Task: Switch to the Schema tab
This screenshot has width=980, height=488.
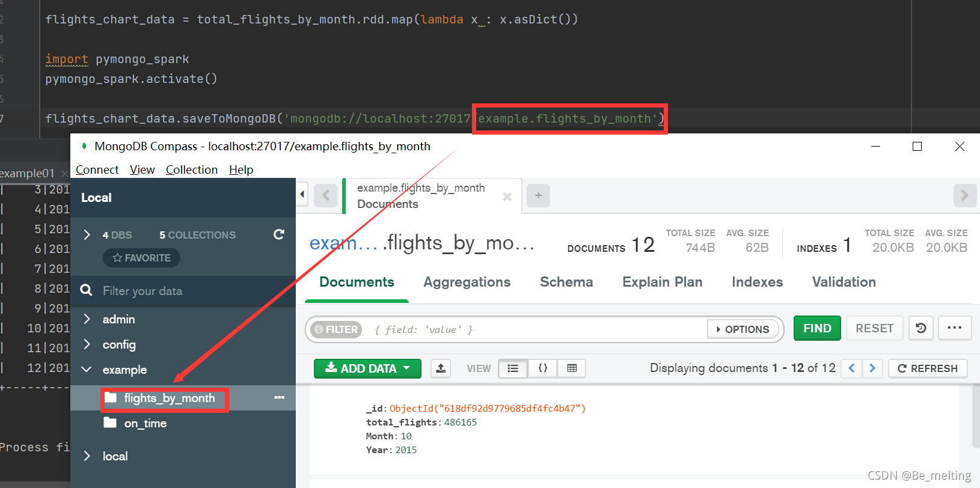Action: [566, 282]
